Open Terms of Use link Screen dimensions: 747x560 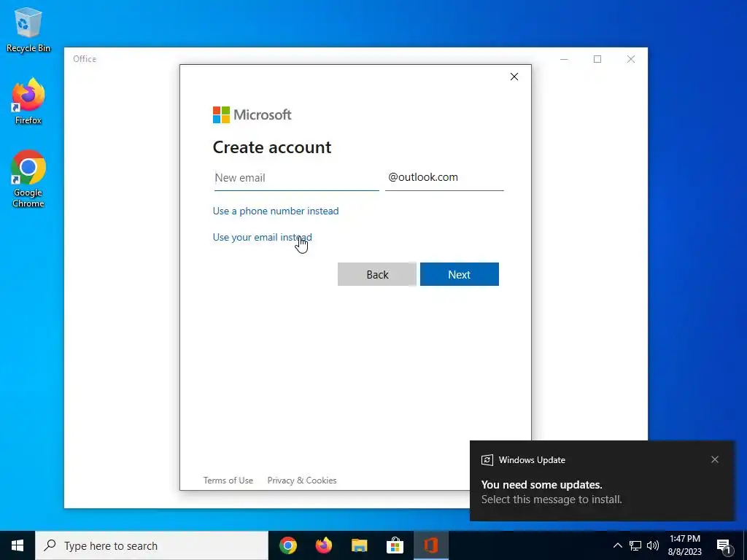pyautogui.click(x=228, y=481)
